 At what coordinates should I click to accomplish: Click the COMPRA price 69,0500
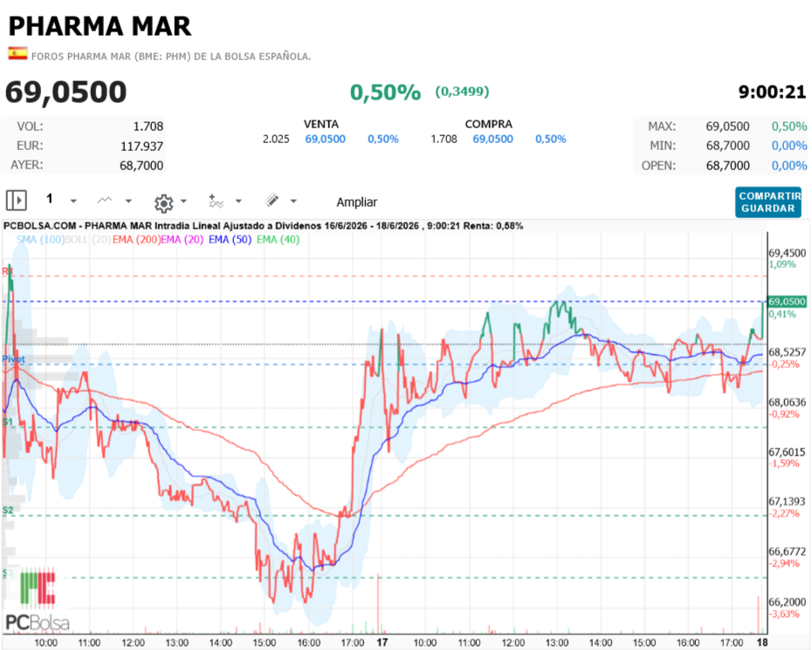point(493,140)
